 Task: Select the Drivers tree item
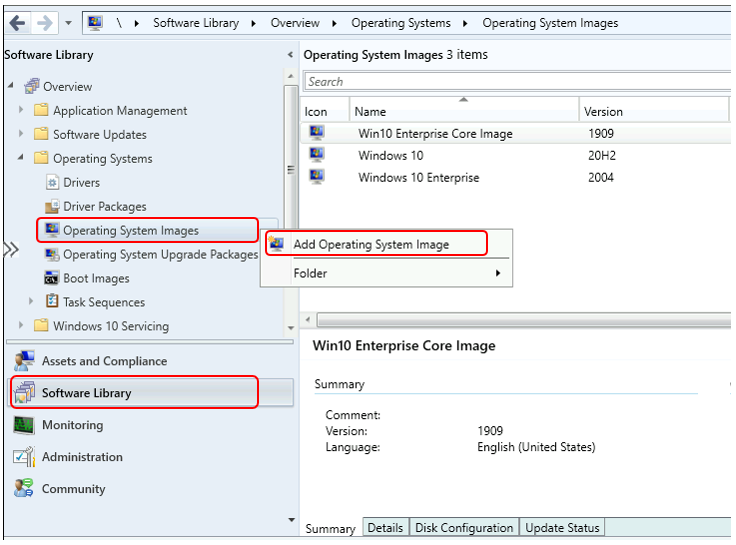coord(81,183)
